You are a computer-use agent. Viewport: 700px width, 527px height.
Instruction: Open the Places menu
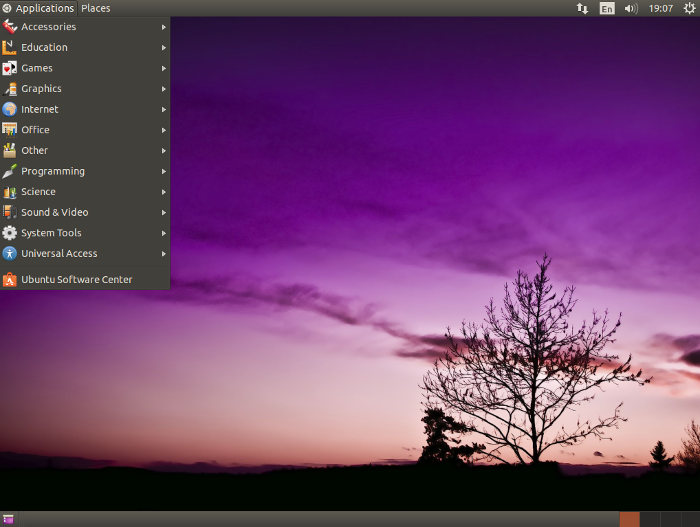click(96, 8)
